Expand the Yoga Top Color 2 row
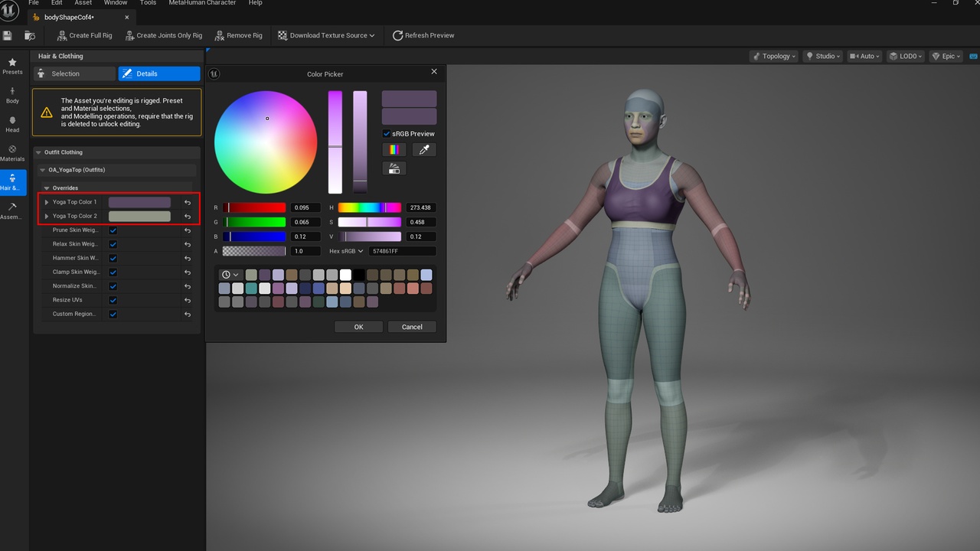The width and height of the screenshot is (980, 551). [x=47, y=217]
